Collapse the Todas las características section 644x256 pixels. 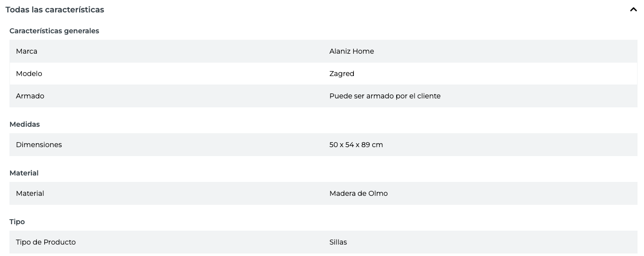[633, 9]
